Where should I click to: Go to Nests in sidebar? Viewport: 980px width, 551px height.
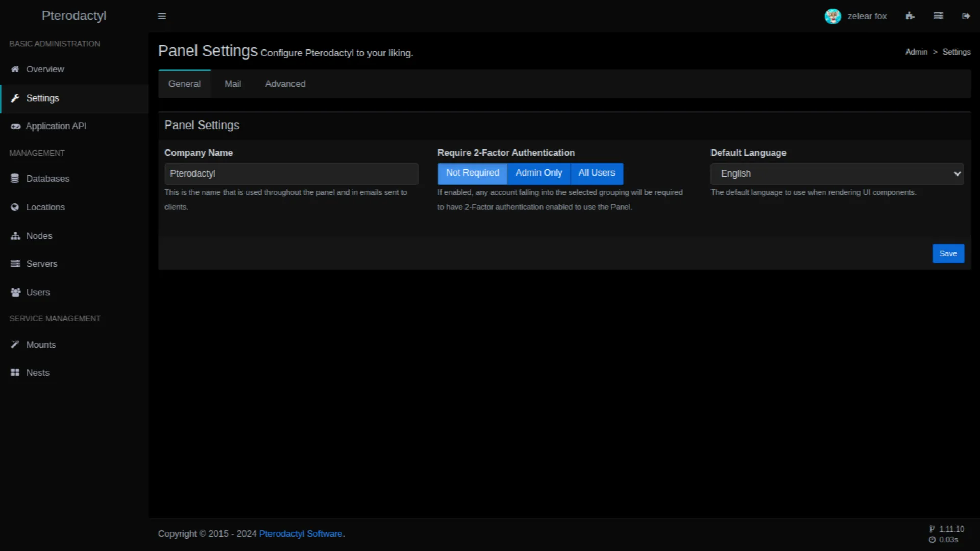37,373
